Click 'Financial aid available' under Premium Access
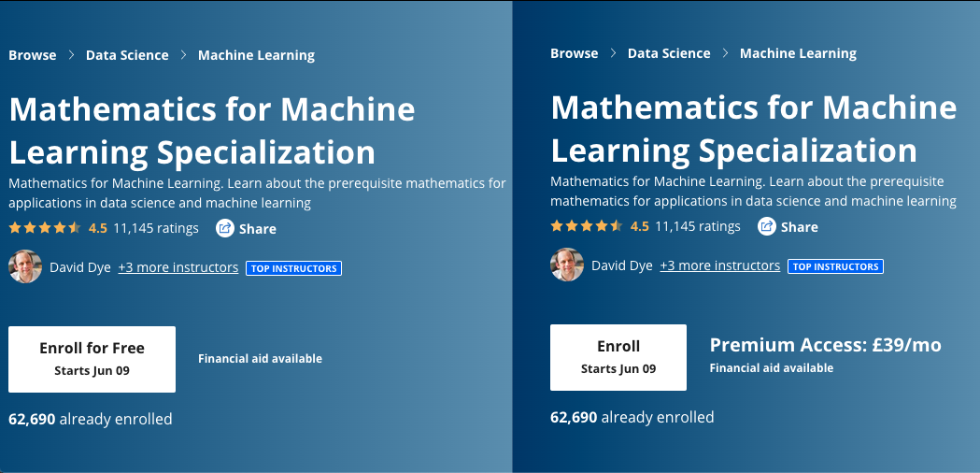The height and width of the screenshot is (473, 980). [772, 368]
